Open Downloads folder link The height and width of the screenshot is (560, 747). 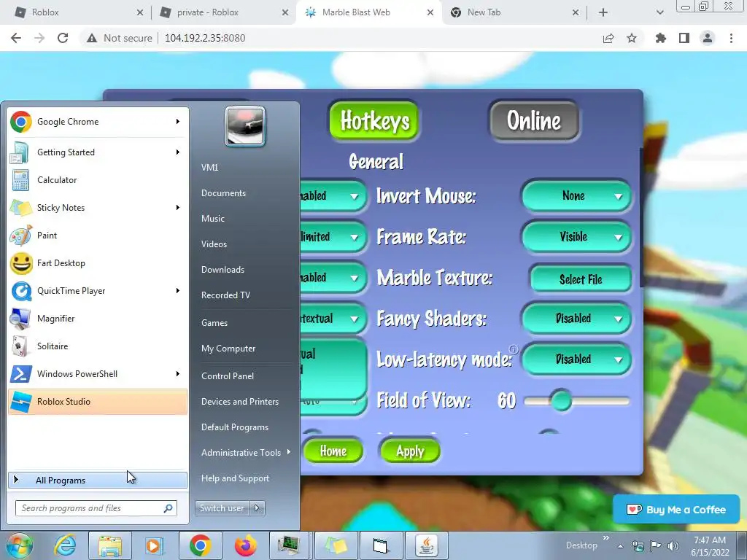coord(222,270)
